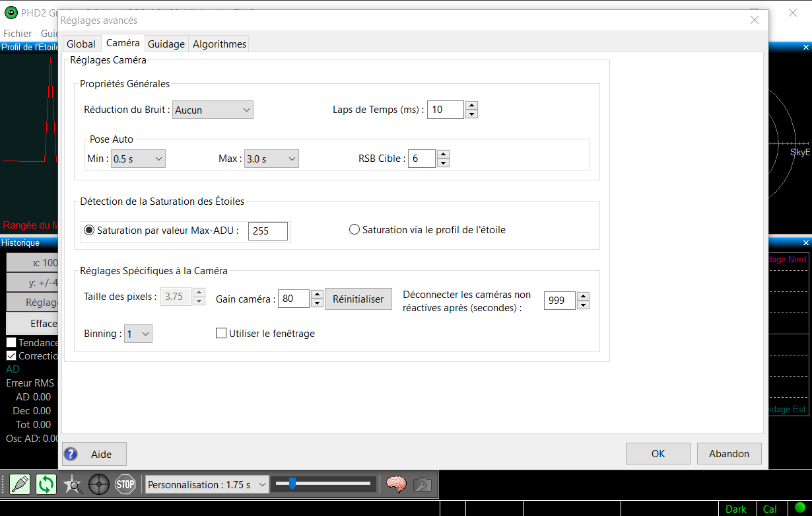This screenshot has height=516, width=812.
Task: Increase Gain caméra spinner value
Action: [x=317, y=294]
